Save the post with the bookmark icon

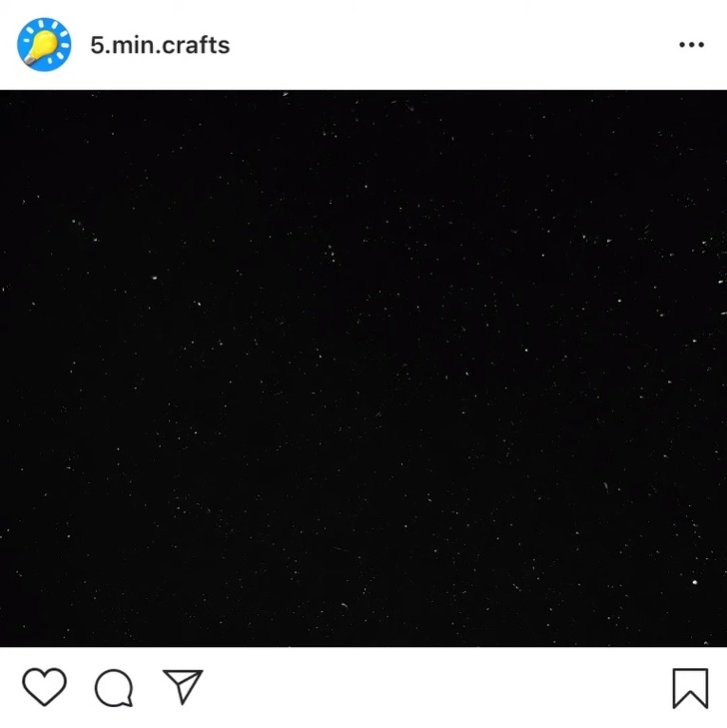(690, 688)
